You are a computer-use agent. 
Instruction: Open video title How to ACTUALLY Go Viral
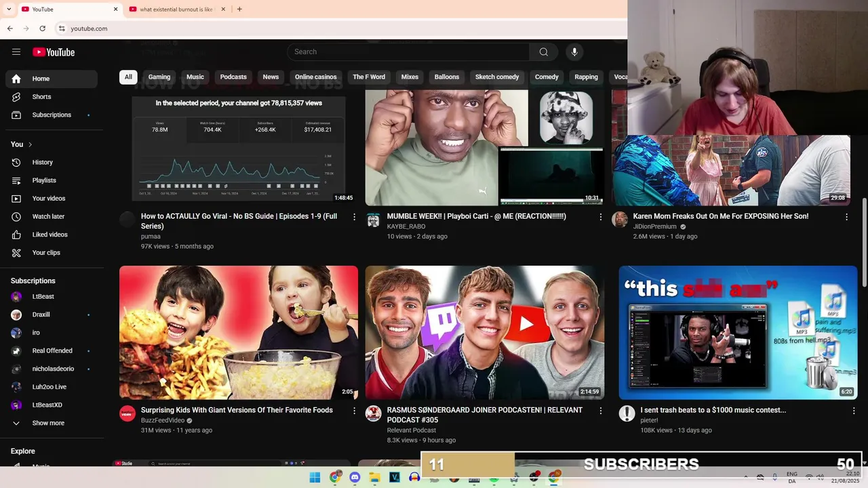coord(239,221)
